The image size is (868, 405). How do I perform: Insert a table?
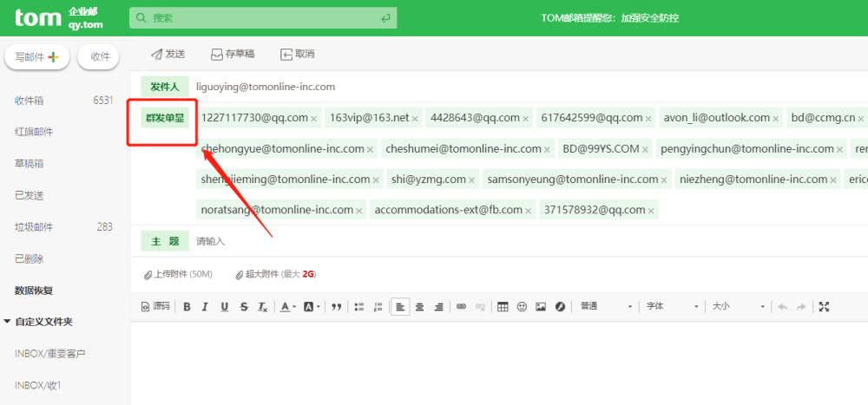pyautogui.click(x=503, y=306)
